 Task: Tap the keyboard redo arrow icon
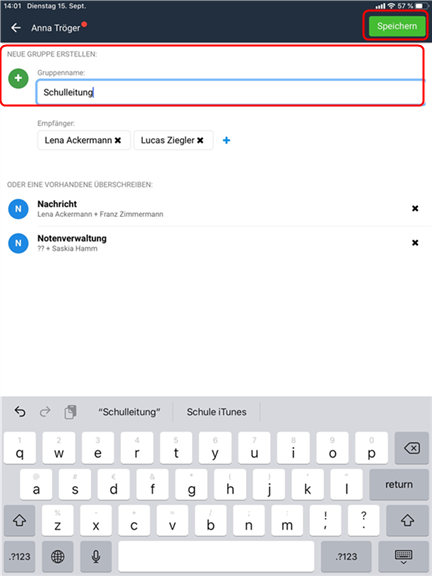tap(45, 412)
